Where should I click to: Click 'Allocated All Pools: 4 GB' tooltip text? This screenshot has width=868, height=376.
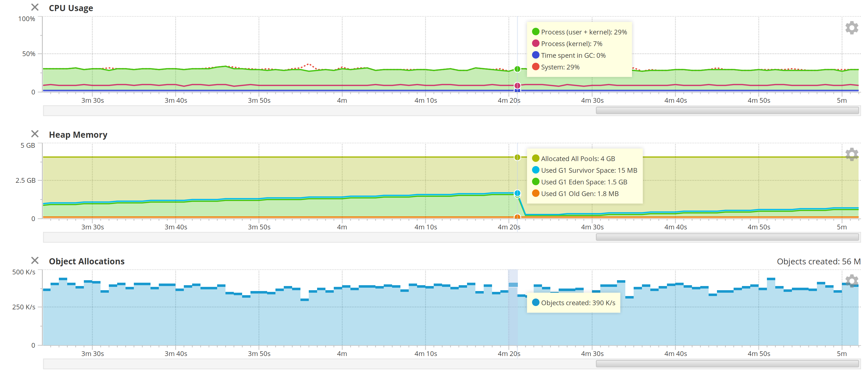578,159
